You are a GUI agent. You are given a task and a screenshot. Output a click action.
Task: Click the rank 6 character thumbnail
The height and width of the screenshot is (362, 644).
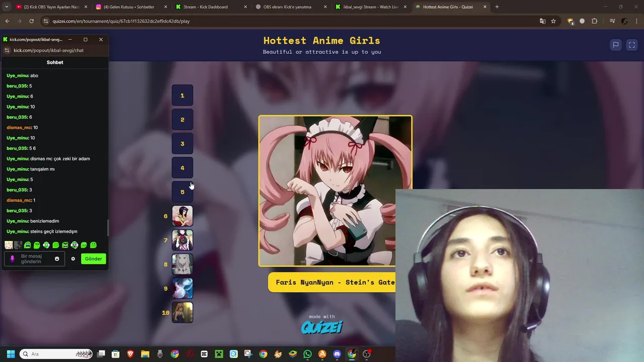[182, 216]
